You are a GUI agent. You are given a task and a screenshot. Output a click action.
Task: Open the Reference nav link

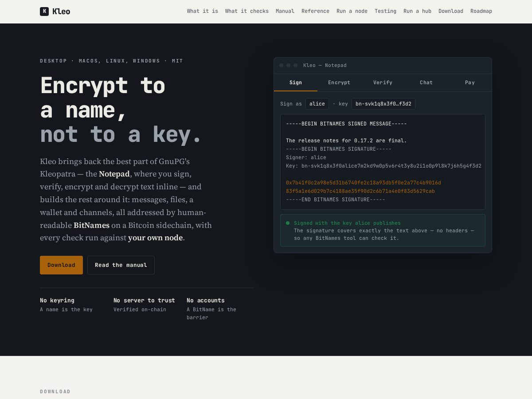coord(315,11)
